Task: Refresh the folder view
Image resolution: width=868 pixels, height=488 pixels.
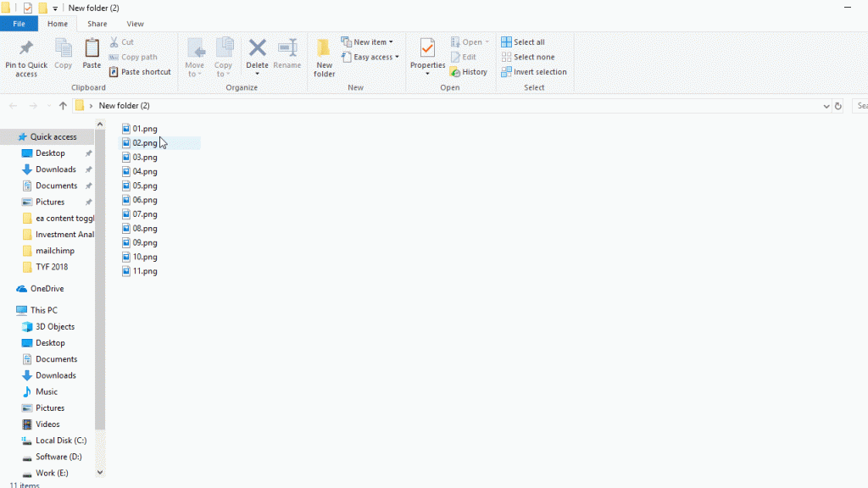Action: (838, 106)
